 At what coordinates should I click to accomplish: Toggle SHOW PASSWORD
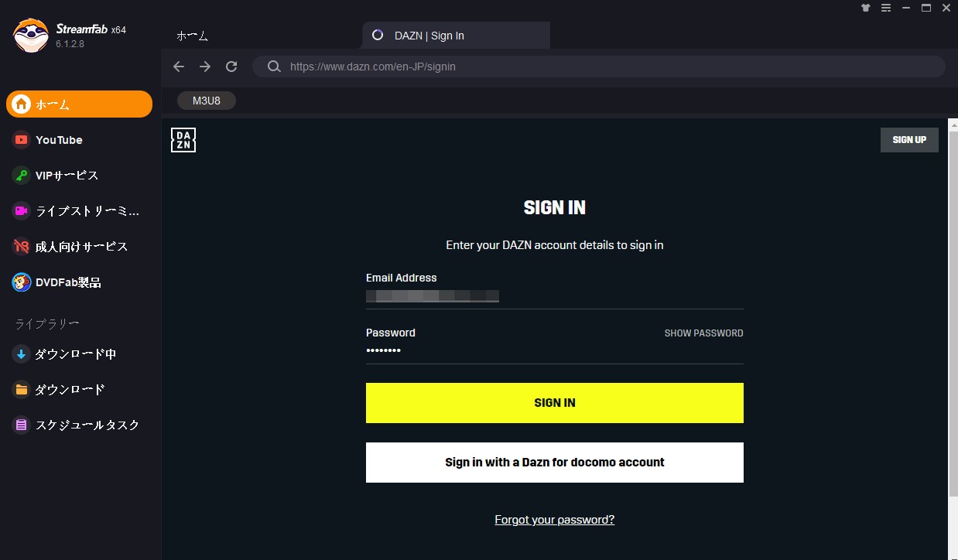(x=704, y=333)
